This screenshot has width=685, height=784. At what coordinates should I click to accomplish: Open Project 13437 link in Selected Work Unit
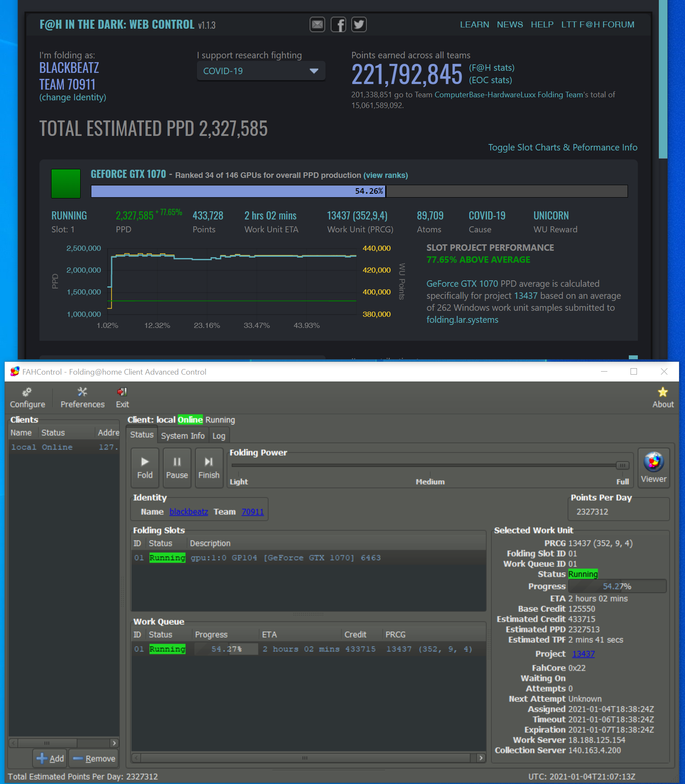[583, 654]
